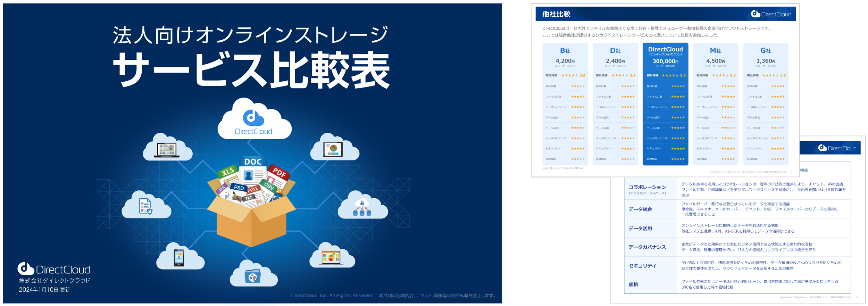Click the central DirectCloud cloud logo

(254, 118)
